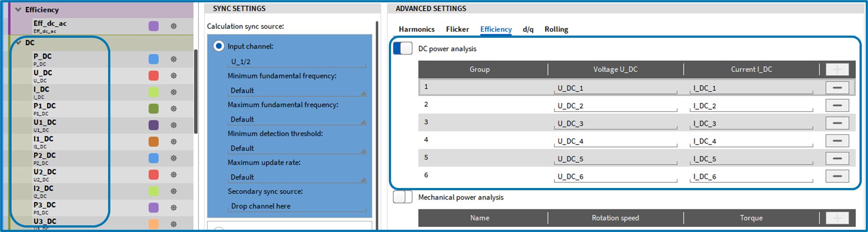Viewport: 868px width, 232px height.
Task: Open Minimum fundamental frequency dropdown
Action: pos(297,91)
